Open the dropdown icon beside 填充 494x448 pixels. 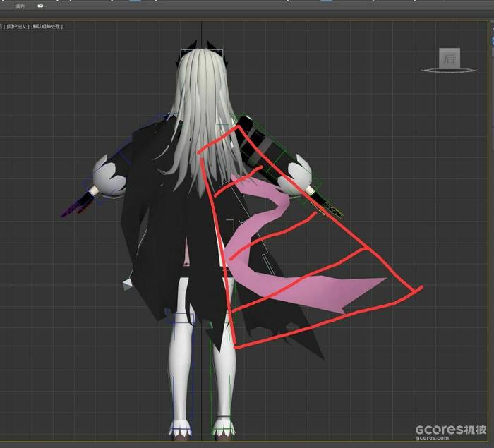tap(41, 6)
